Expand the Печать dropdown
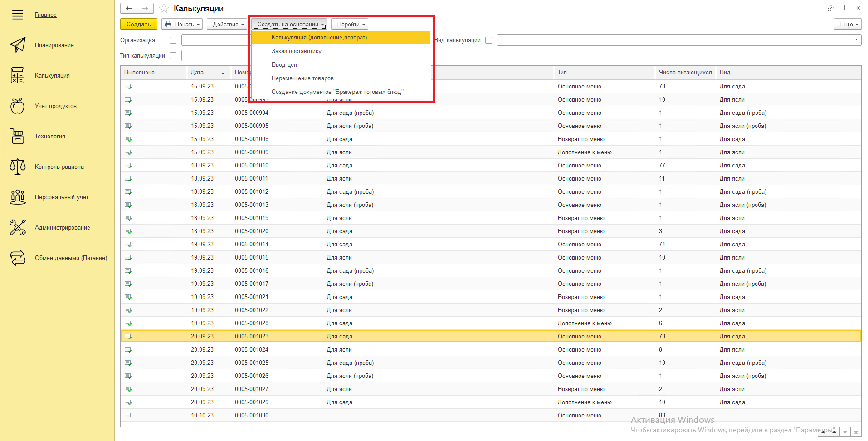868x441 pixels. pos(182,24)
